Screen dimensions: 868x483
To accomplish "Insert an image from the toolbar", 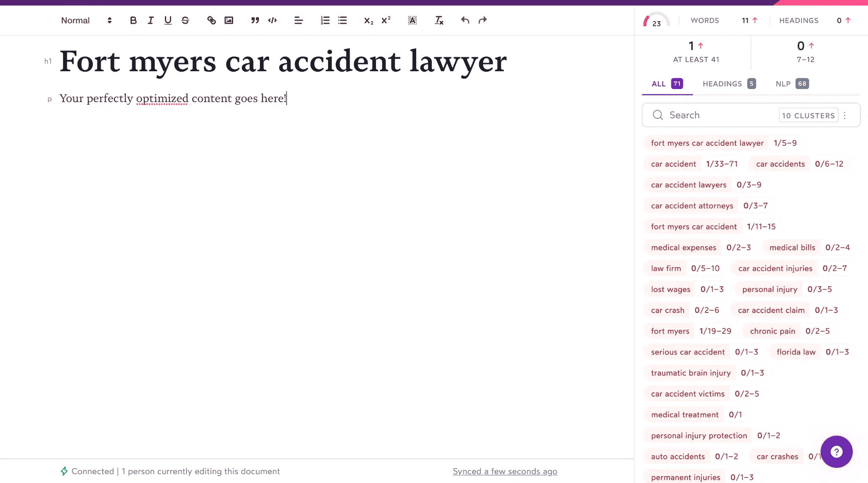I will point(229,20).
